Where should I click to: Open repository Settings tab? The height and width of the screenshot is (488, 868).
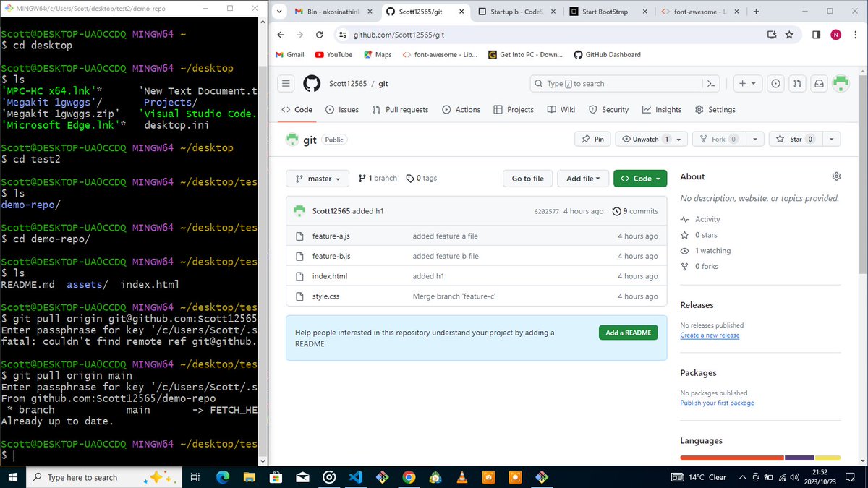point(715,110)
